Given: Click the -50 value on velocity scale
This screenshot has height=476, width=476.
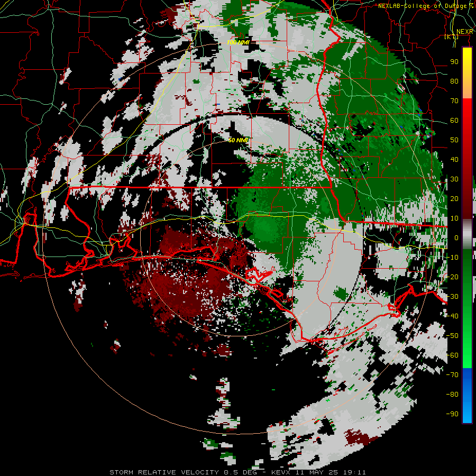Looking at the screenshot, I should click(452, 335).
